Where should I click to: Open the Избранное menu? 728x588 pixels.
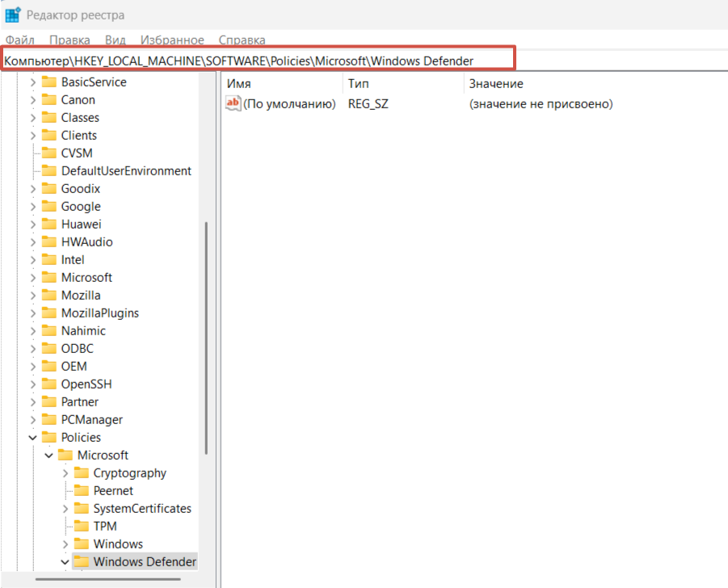coord(172,40)
